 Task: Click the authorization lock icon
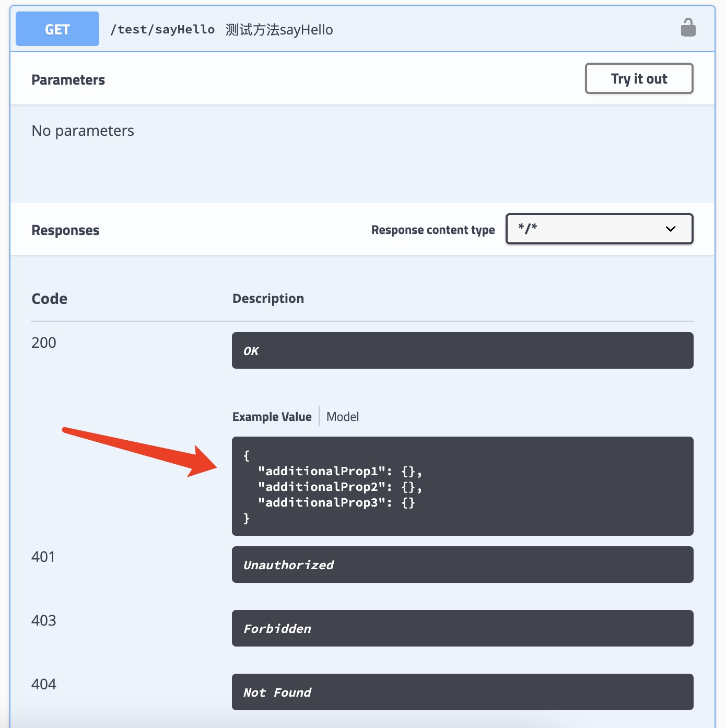pos(688,28)
